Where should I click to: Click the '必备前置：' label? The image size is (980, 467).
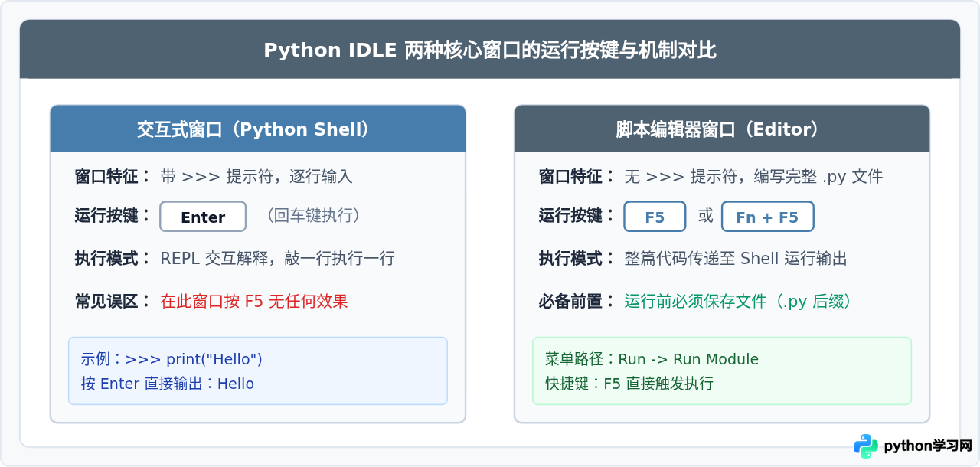coord(577,302)
